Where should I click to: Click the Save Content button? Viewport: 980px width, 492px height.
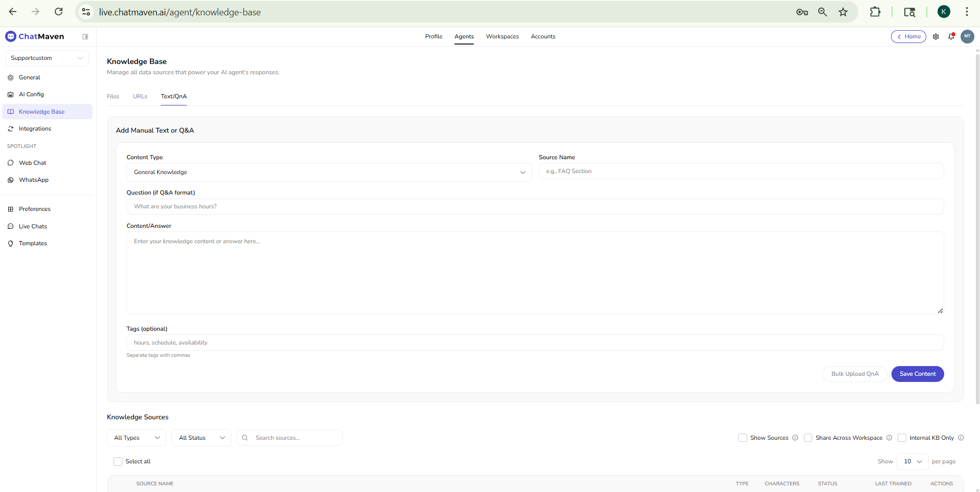click(x=917, y=374)
